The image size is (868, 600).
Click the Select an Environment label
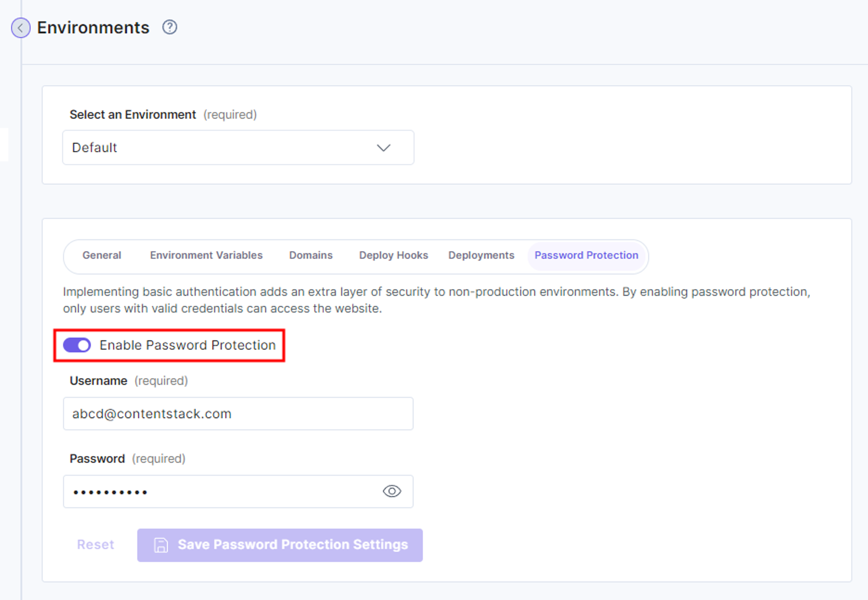point(133,115)
